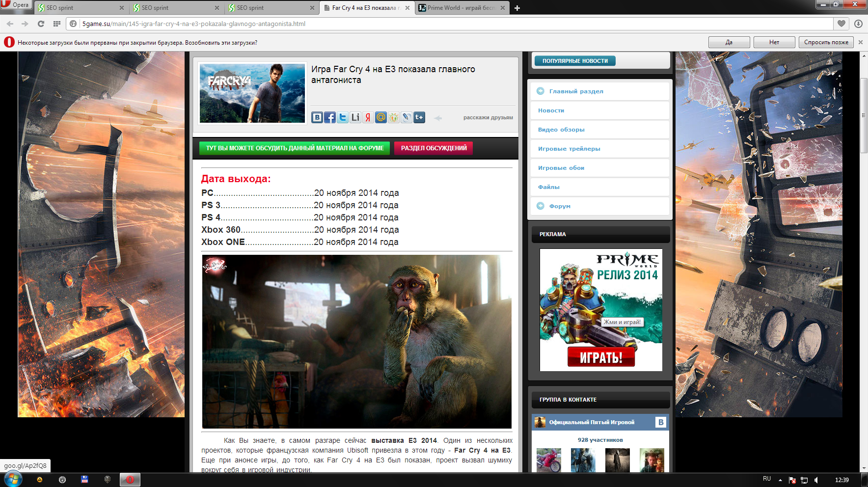
Task: Open the Far Cry 4 article thumbnail
Action: [252, 93]
